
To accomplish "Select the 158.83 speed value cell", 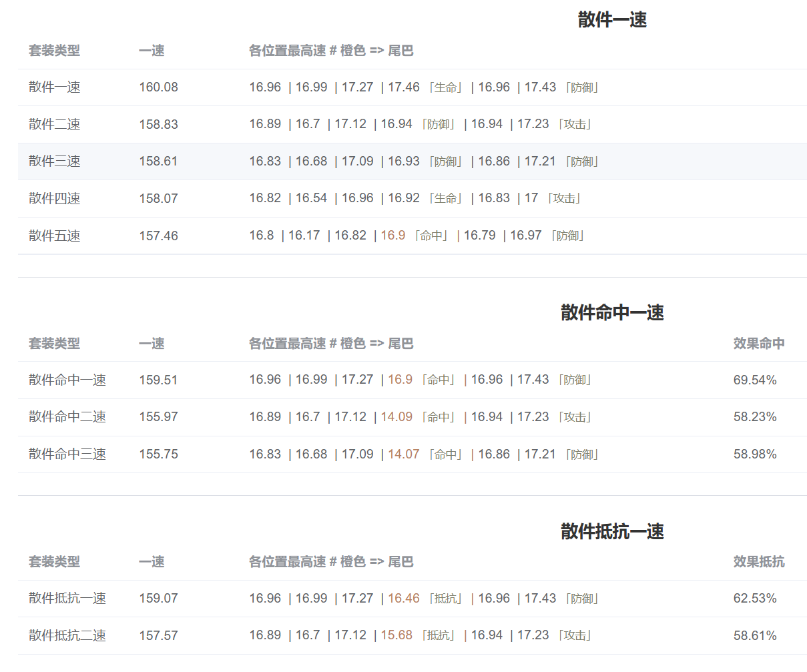I will [x=158, y=125].
